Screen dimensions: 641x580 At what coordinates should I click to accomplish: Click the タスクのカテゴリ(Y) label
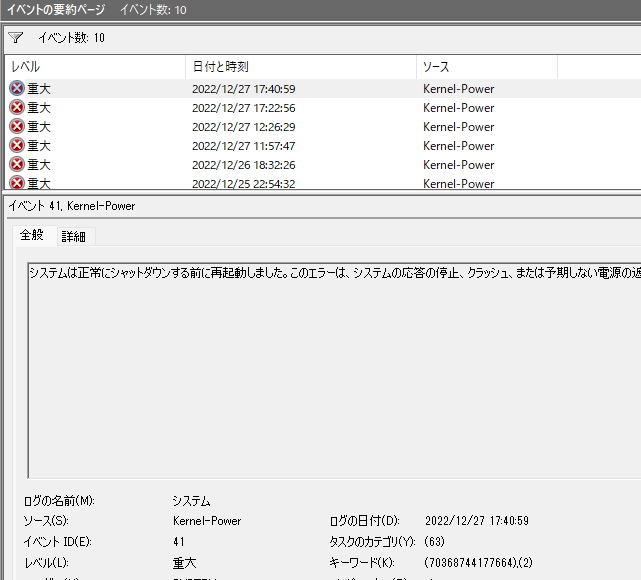click(372, 542)
